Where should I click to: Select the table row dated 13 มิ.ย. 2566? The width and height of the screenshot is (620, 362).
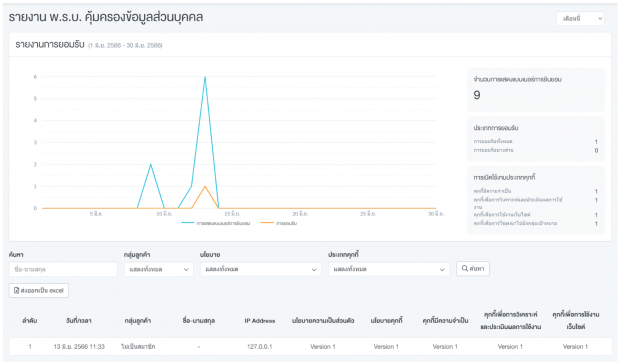[310, 347]
